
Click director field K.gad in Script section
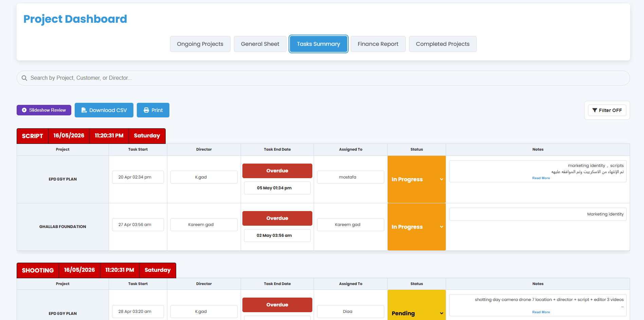(204, 177)
